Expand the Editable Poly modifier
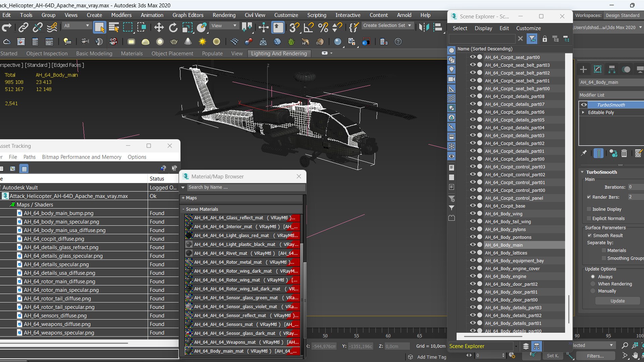The height and width of the screenshot is (362, 644). pyautogui.click(x=583, y=112)
